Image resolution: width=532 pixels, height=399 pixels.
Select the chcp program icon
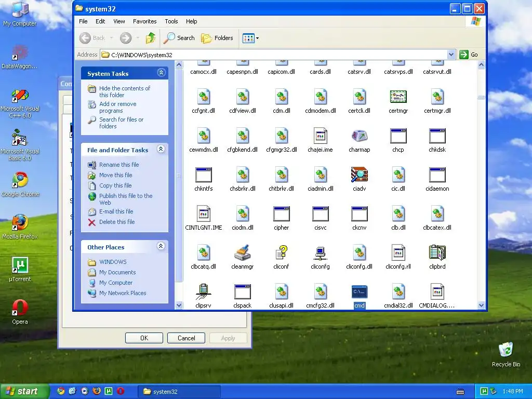[398, 136]
